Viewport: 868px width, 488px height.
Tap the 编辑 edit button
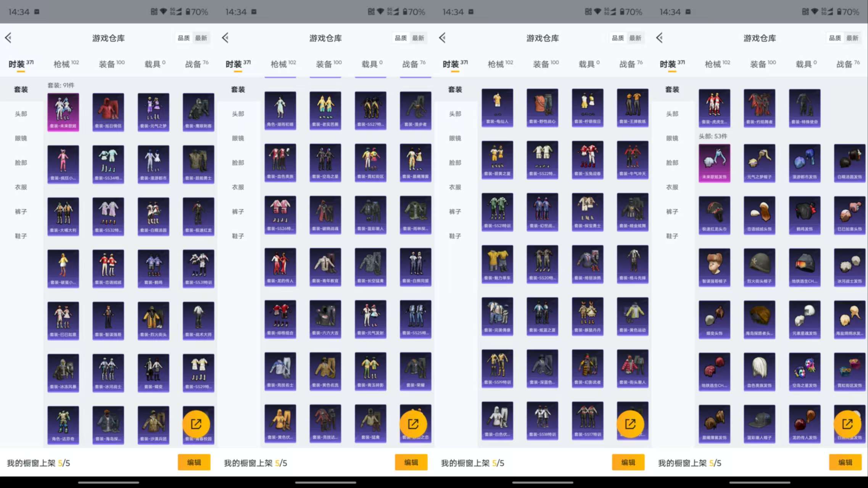194,462
